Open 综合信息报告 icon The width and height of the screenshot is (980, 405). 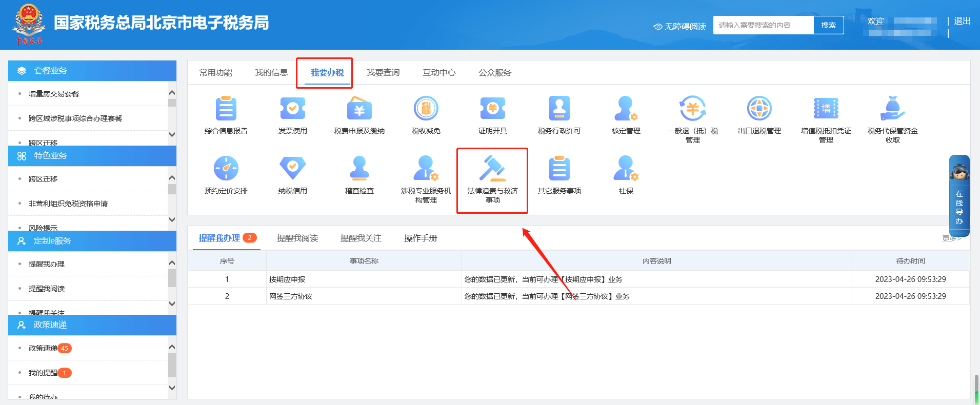tap(226, 109)
